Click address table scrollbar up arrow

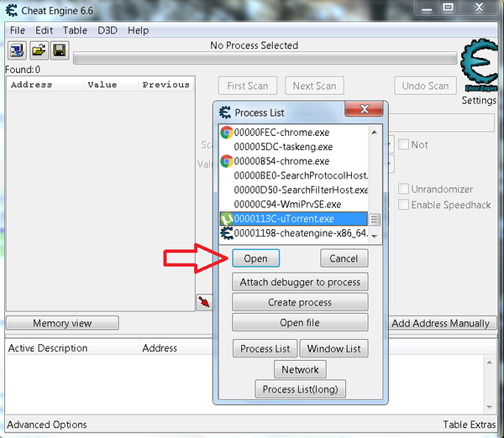tap(489, 362)
